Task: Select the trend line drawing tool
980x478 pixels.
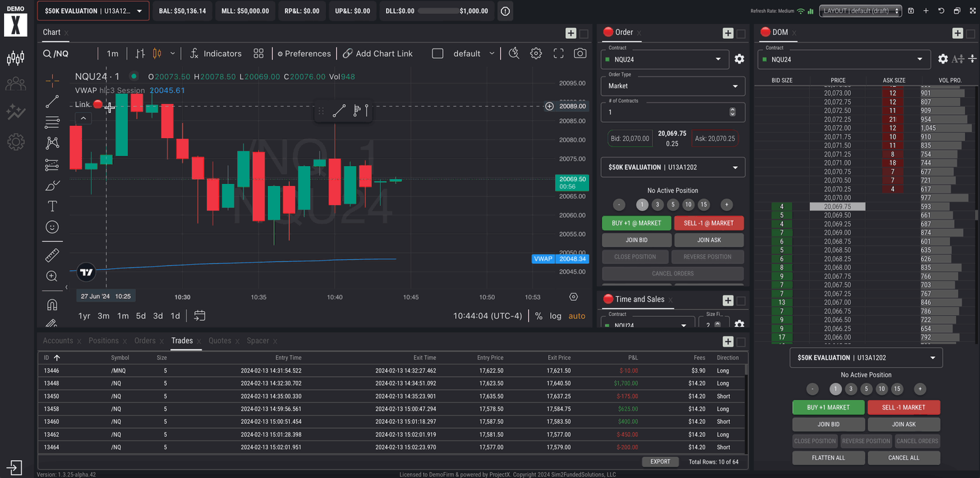Action: [x=52, y=103]
